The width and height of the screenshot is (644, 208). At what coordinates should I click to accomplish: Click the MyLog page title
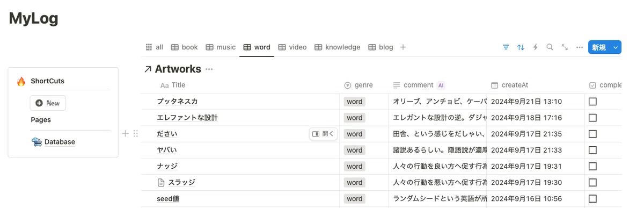click(x=34, y=18)
